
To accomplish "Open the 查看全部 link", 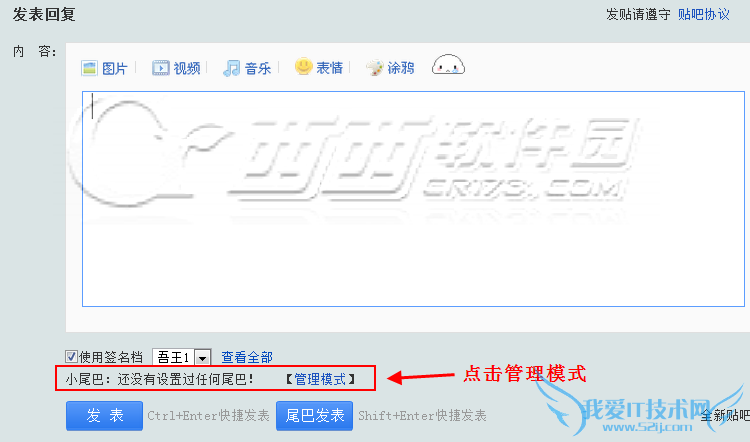I will (x=247, y=357).
